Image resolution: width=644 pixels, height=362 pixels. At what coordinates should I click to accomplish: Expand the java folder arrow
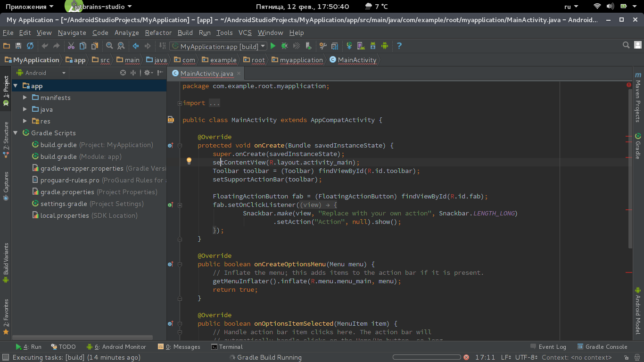coord(25,109)
